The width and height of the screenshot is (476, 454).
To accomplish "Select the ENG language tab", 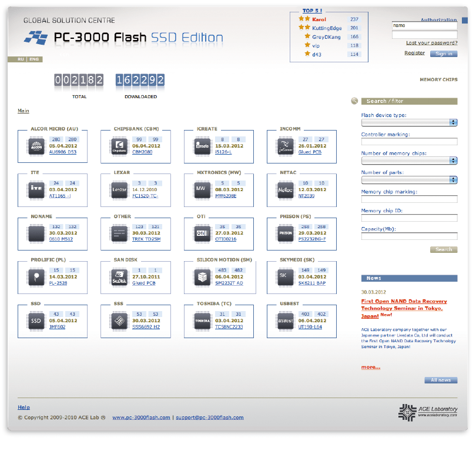I will coord(33,59).
